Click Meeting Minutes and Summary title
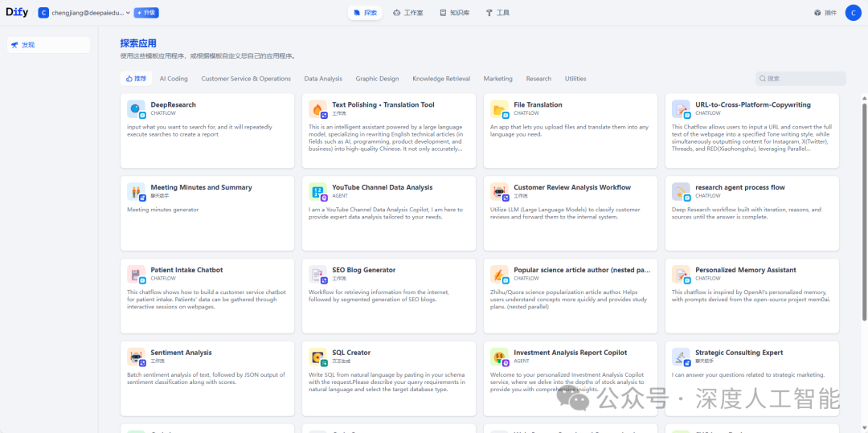Image resolution: width=868 pixels, height=433 pixels. click(x=201, y=187)
